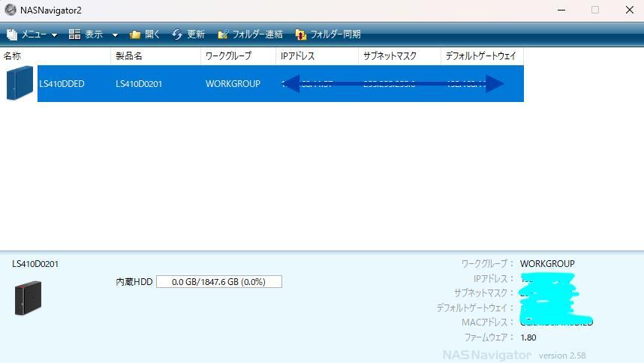The image size is (644, 363).
Task: Sort by the 製品名 column header
Action: click(155, 56)
